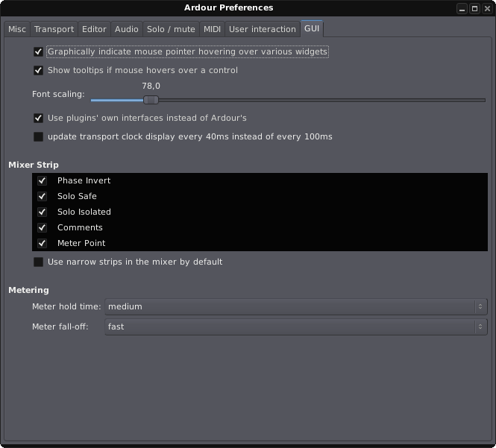This screenshot has height=448, width=496.
Task: Click the Ardour Preferences title bar
Action: click(228, 8)
